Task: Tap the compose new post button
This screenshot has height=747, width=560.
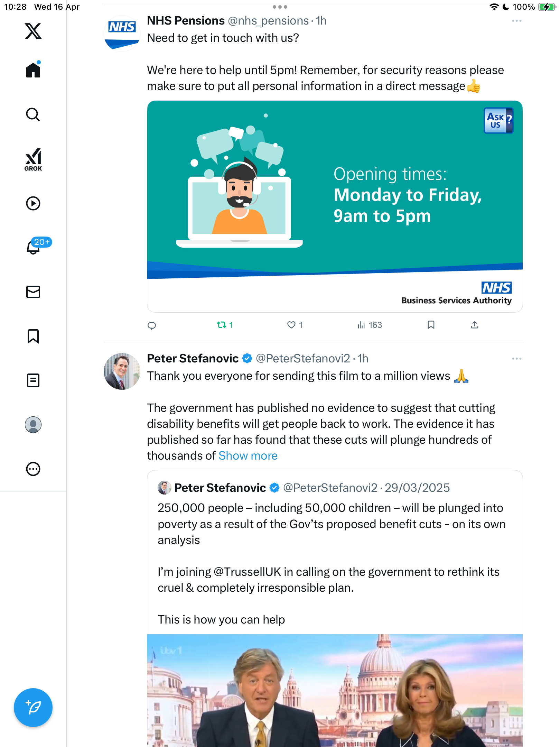Action: [33, 708]
